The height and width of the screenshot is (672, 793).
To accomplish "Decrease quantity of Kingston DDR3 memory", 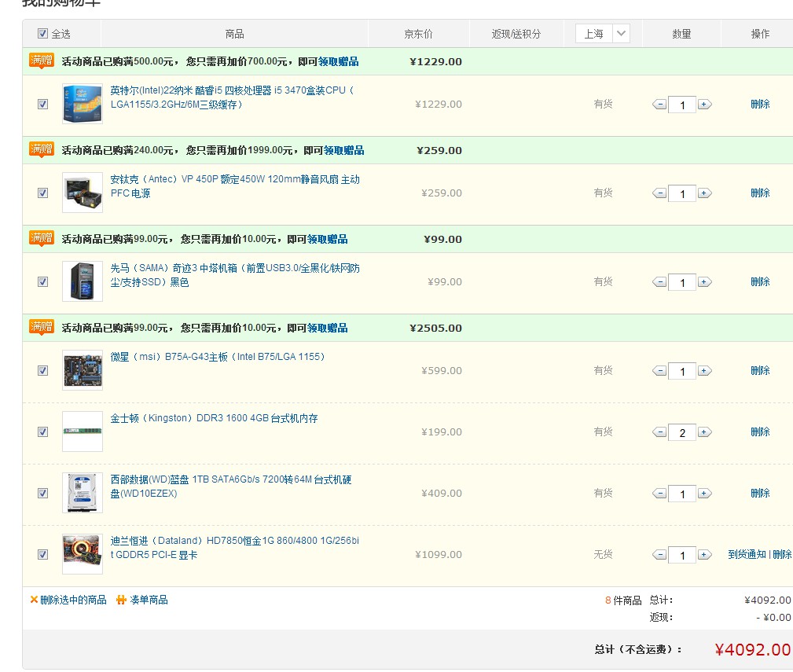I will (x=659, y=432).
